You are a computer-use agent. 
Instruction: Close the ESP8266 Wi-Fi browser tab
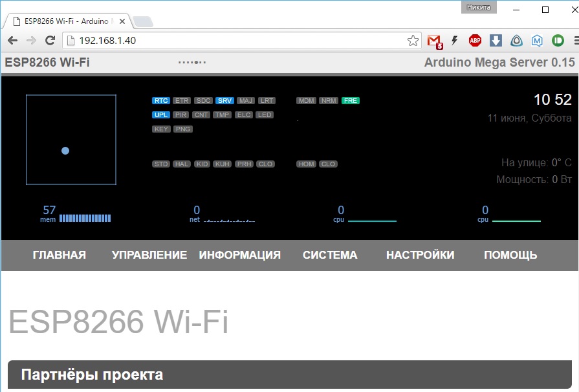click(122, 21)
